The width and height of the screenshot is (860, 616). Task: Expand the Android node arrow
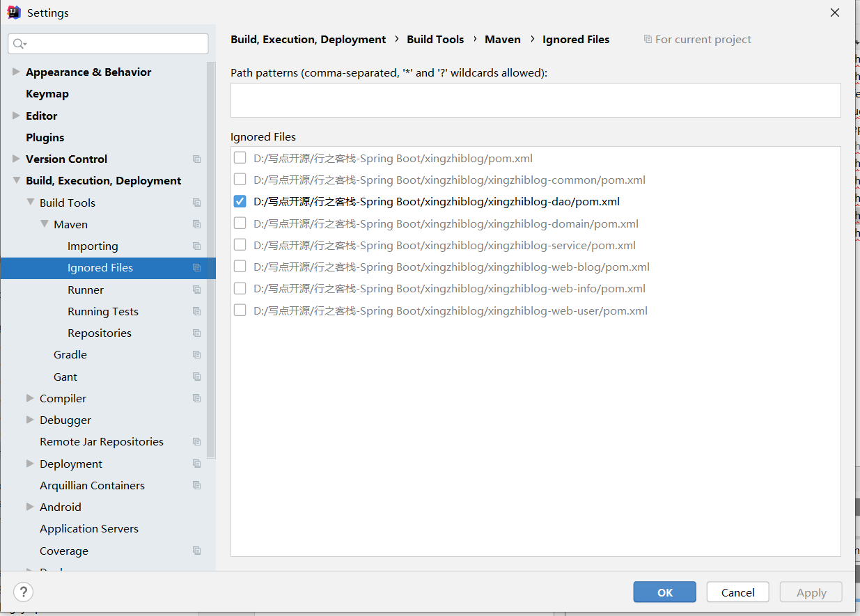[30, 507]
